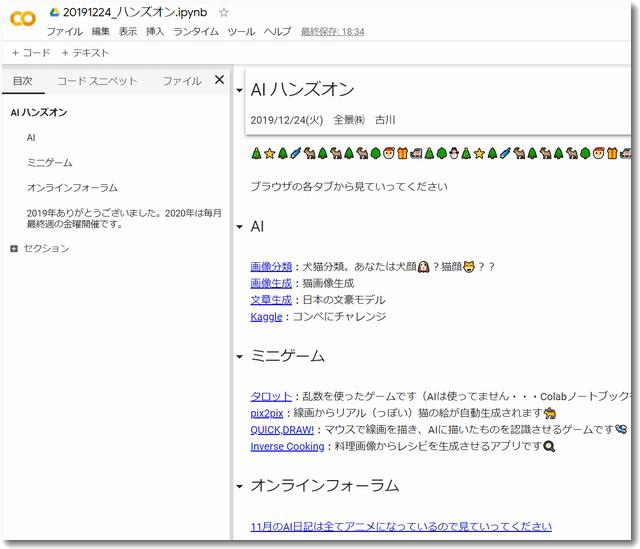Click the dog face emoji after 犬顔
This screenshot has height=549, width=640.
tap(424, 267)
